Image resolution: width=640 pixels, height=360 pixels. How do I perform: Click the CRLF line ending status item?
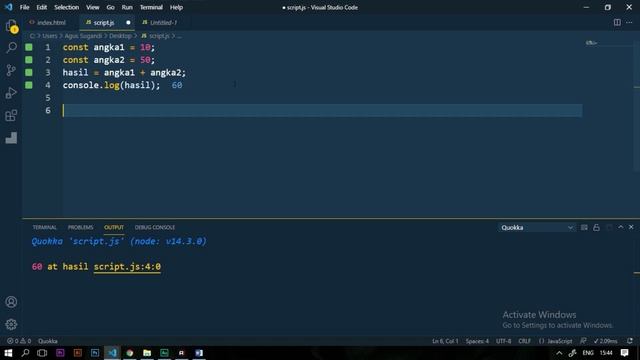[524, 341]
